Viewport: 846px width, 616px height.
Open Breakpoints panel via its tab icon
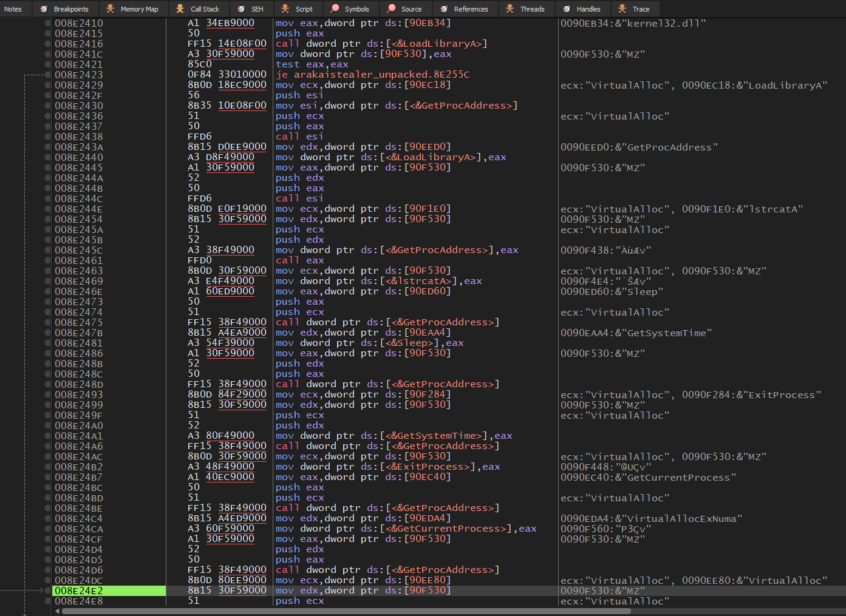[43, 8]
